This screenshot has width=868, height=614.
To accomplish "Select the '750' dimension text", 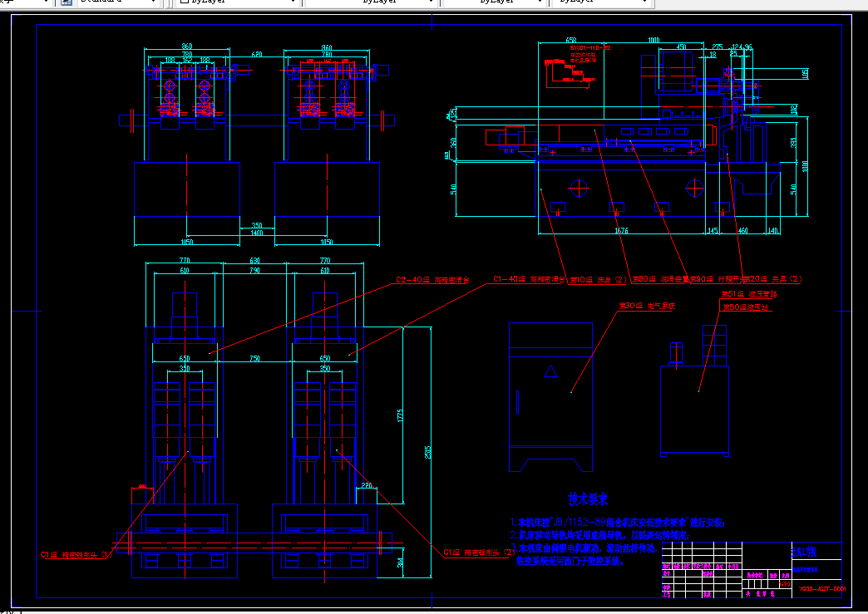I will [254, 358].
